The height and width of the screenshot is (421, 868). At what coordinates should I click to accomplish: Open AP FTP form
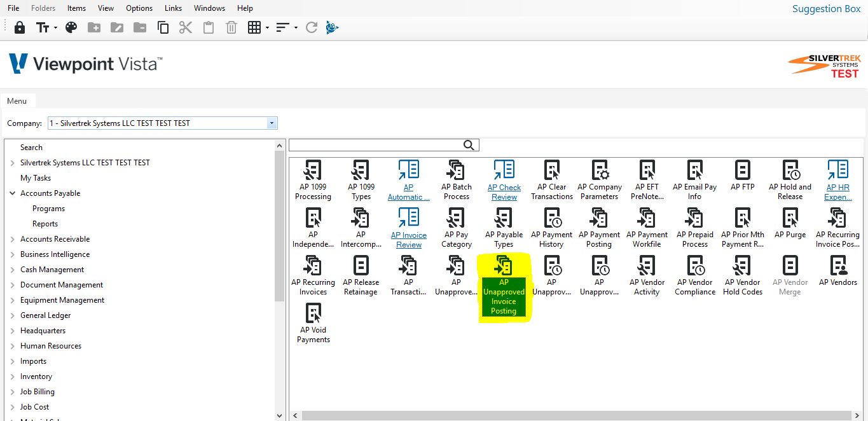[x=742, y=176]
